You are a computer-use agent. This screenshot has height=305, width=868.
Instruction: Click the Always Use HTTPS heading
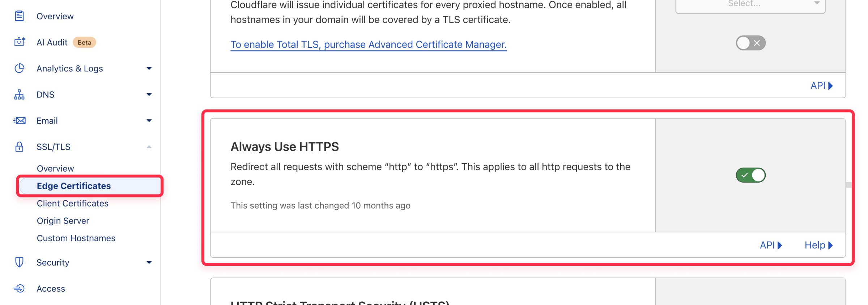285,147
